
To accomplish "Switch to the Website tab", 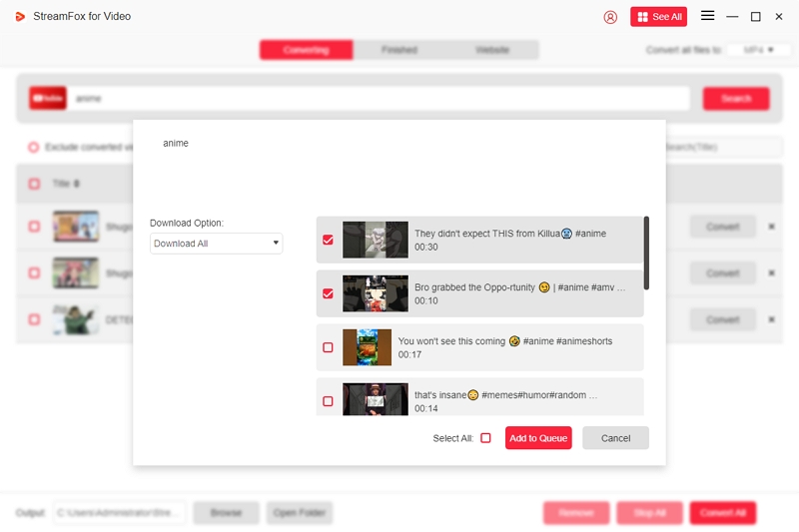I will 492,50.
